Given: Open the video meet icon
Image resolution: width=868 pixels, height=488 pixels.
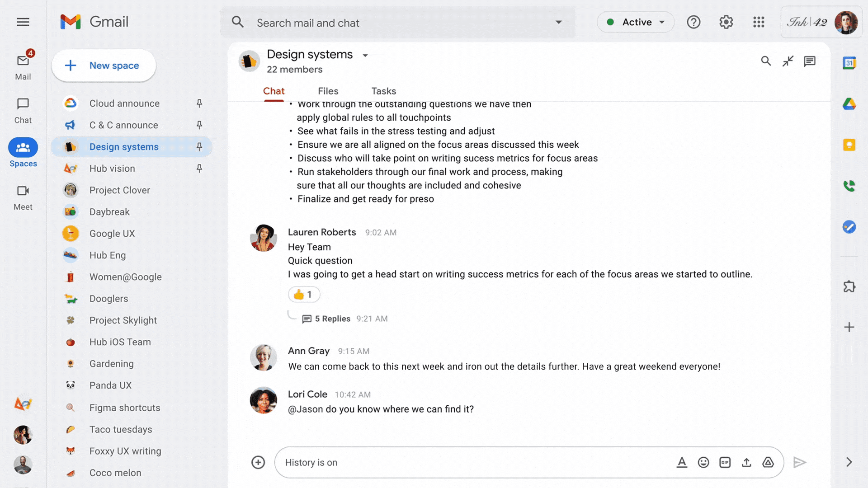Looking at the screenshot, I should point(23,191).
